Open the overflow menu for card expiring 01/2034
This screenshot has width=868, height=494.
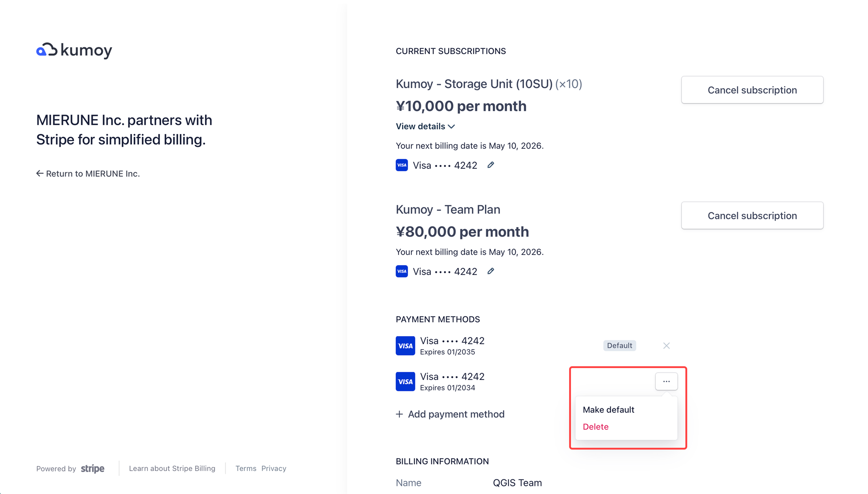pyautogui.click(x=666, y=381)
